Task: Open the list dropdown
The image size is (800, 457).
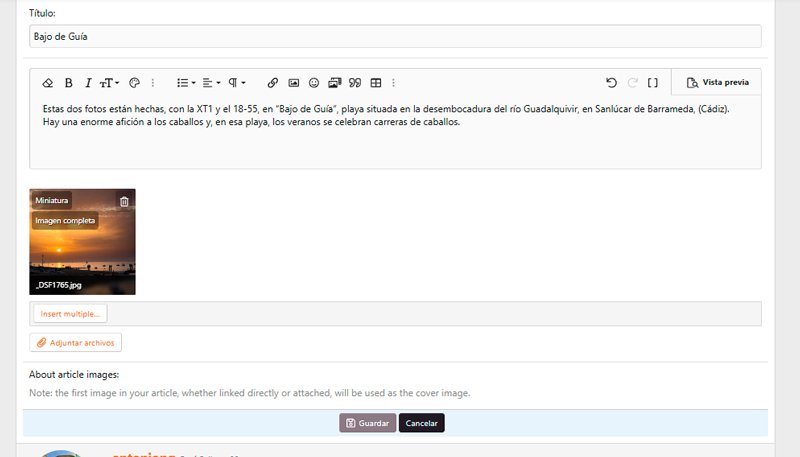Action: click(x=186, y=83)
